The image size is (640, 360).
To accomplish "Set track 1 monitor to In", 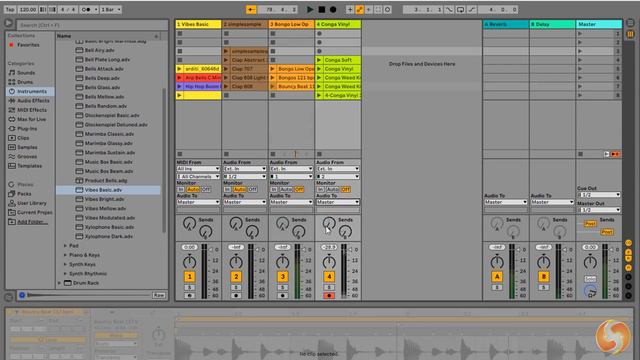I will coord(181,189).
